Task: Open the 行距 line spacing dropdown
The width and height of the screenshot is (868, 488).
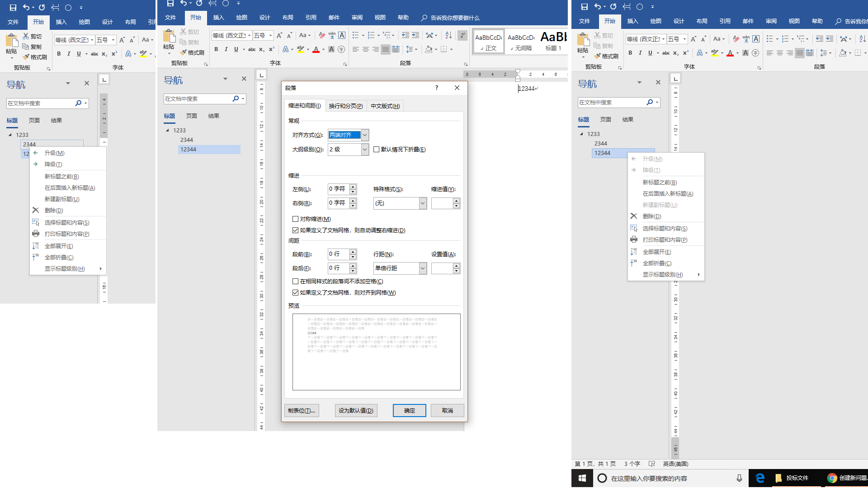Action: click(x=423, y=268)
